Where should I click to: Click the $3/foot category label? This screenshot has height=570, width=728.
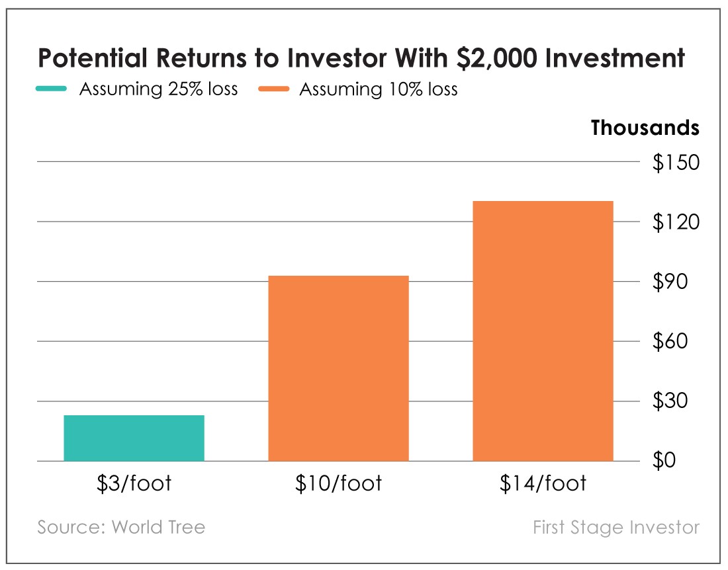click(x=134, y=483)
